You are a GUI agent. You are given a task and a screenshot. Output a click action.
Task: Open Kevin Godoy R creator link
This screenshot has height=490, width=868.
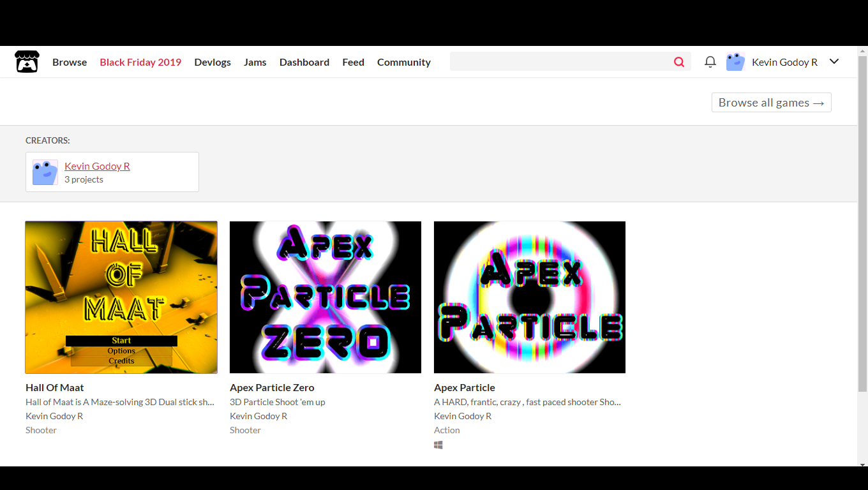point(97,166)
